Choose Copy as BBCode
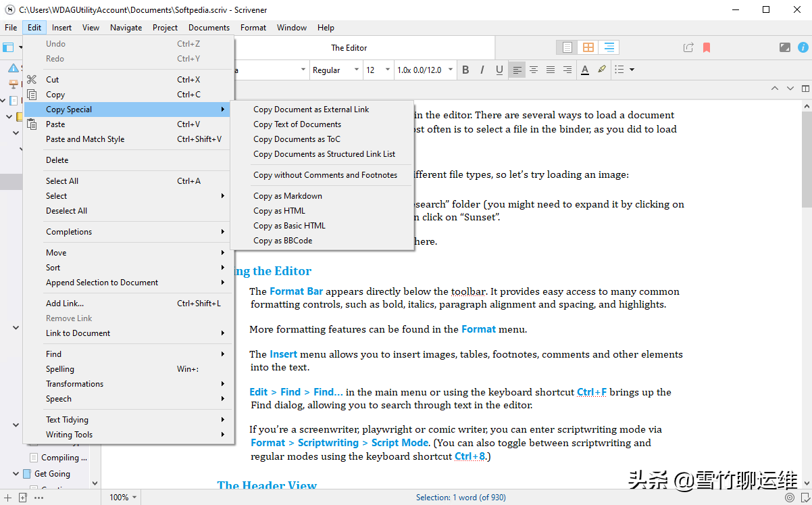The width and height of the screenshot is (812, 505). tap(322, 241)
